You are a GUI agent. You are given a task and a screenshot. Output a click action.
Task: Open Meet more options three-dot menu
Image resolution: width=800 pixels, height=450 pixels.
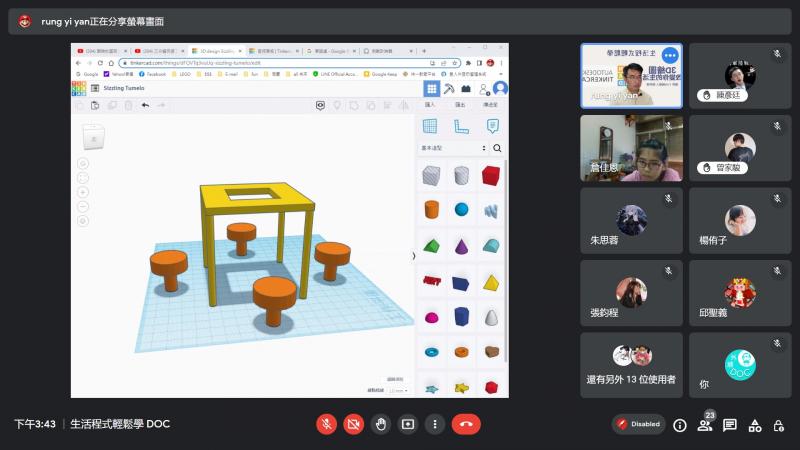click(x=435, y=424)
